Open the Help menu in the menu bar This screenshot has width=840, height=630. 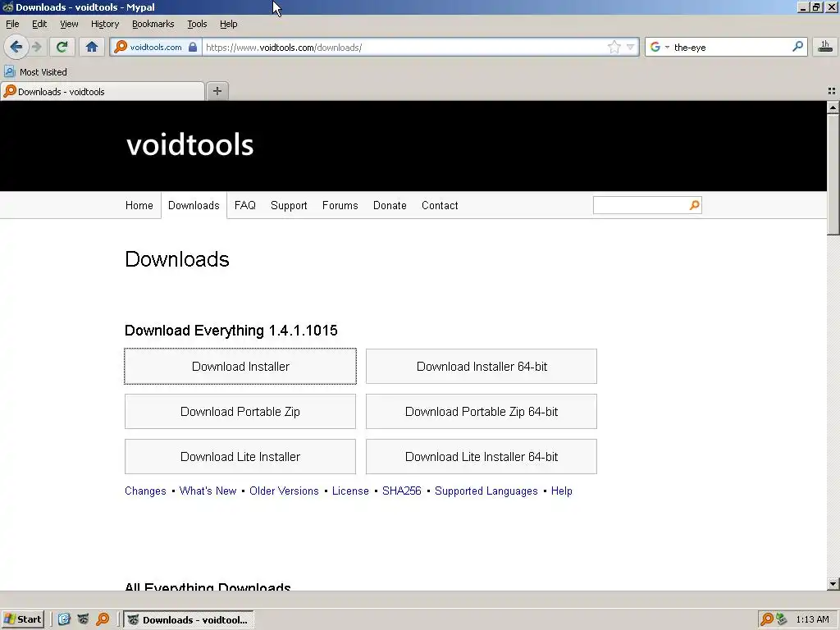pos(228,24)
